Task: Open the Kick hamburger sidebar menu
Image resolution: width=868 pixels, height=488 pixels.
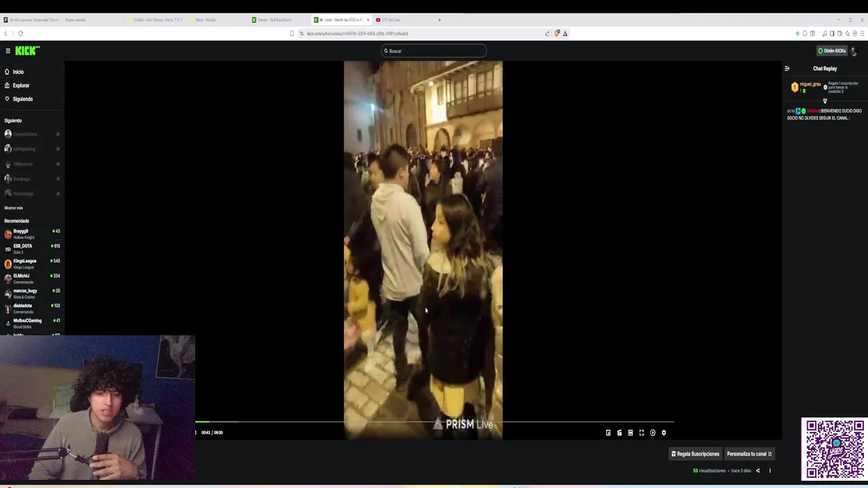Action: coord(7,51)
